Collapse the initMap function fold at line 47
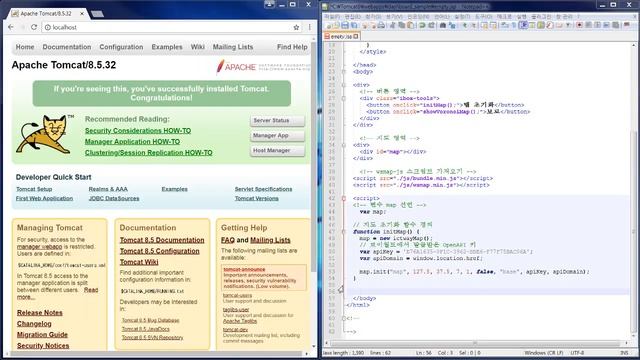 pyautogui.click(x=344, y=231)
